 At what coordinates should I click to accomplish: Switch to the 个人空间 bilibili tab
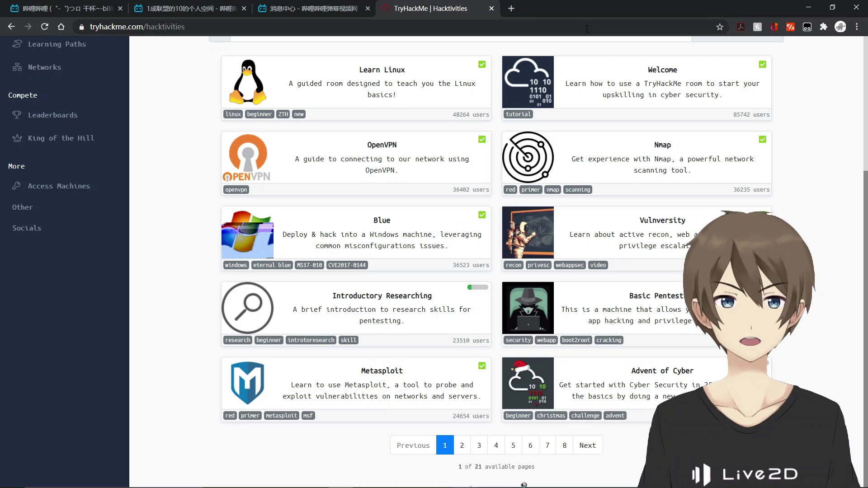point(190,9)
